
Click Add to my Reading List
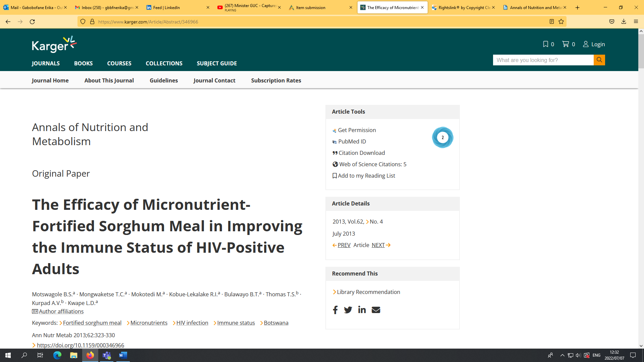point(366,176)
